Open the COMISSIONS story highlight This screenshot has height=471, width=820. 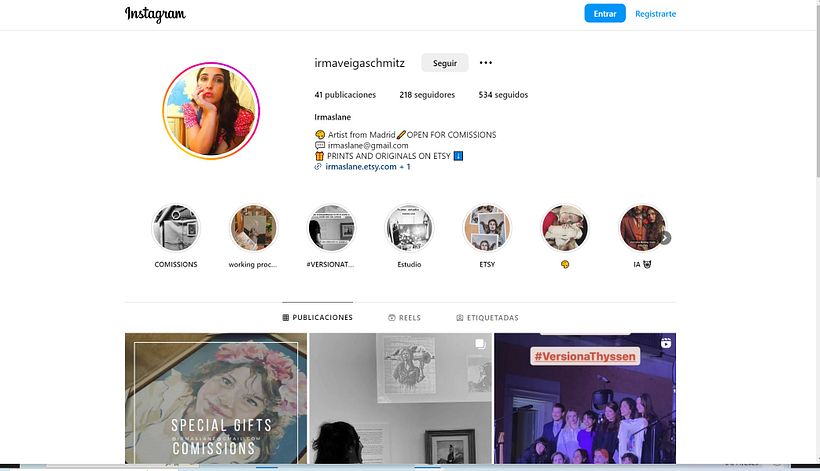point(176,228)
